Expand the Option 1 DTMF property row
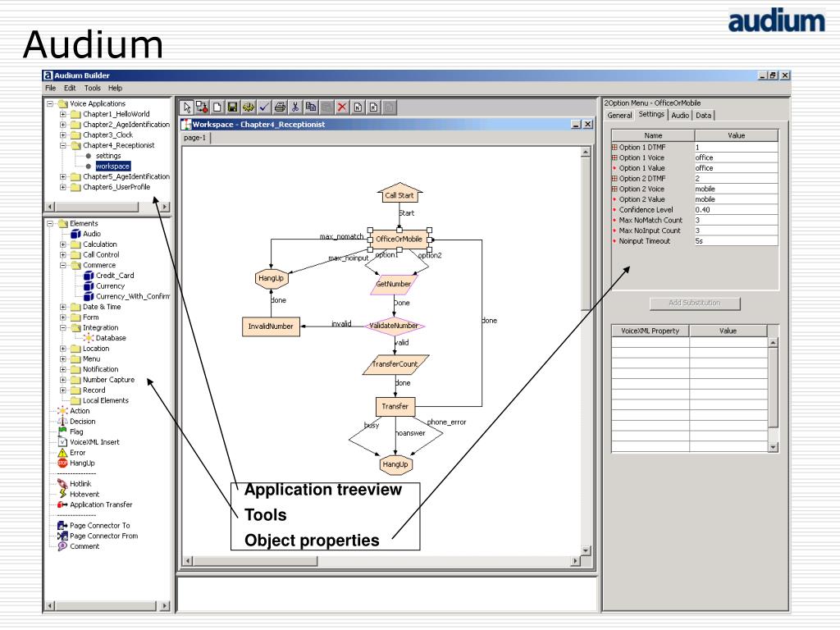 (x=614, y=147)
